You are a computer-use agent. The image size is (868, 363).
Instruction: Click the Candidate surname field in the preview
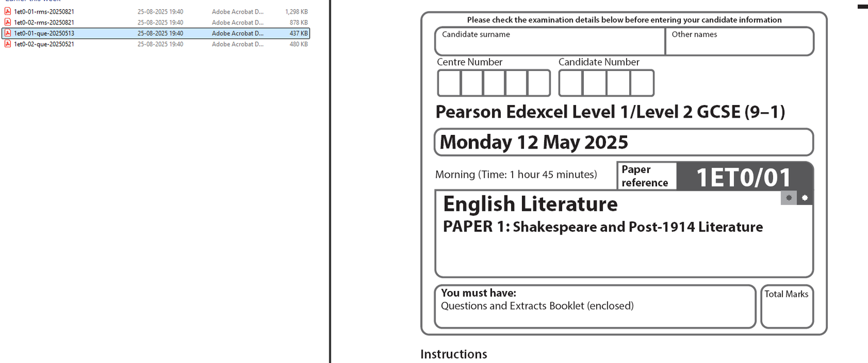550,41
